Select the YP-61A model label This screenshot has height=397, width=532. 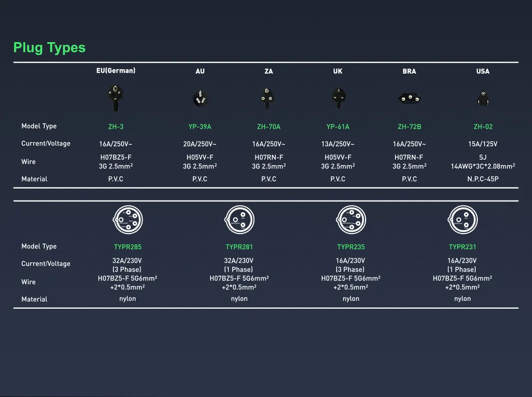click(x=338, y=127)
